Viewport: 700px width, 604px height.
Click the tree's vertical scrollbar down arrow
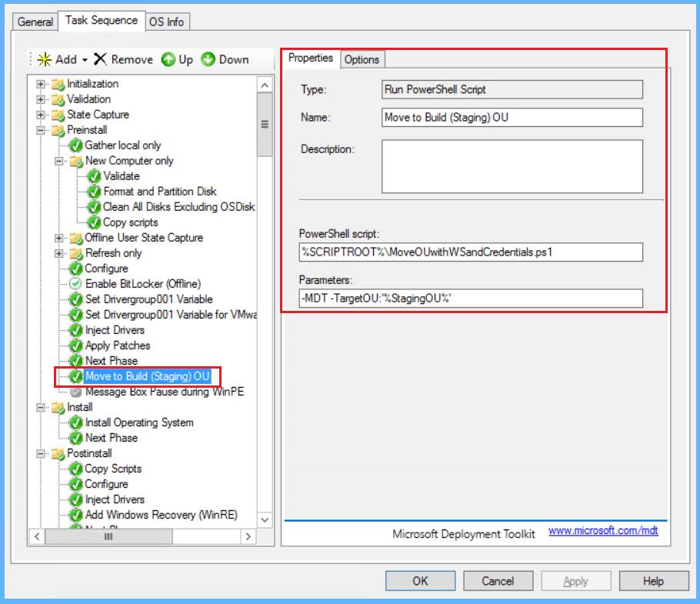tap(265, 521)
